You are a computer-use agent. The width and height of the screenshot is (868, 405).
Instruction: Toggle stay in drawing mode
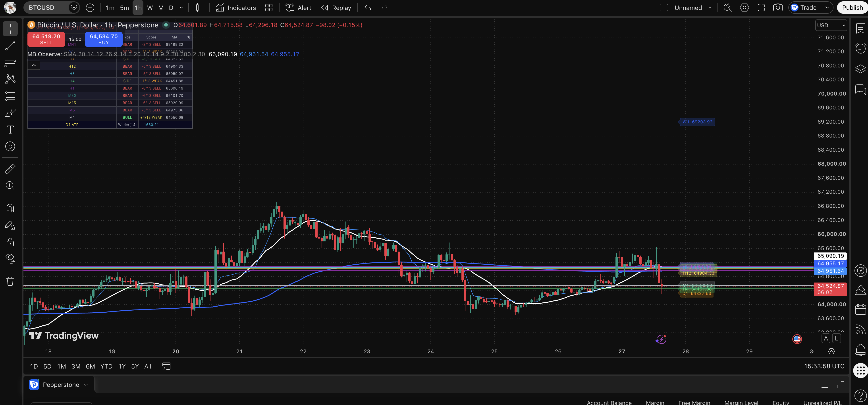point(10,225)
